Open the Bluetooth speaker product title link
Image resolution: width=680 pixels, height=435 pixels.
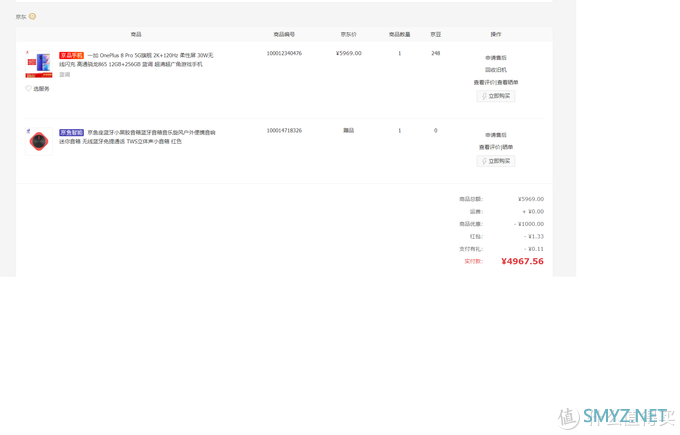(137, 137)
